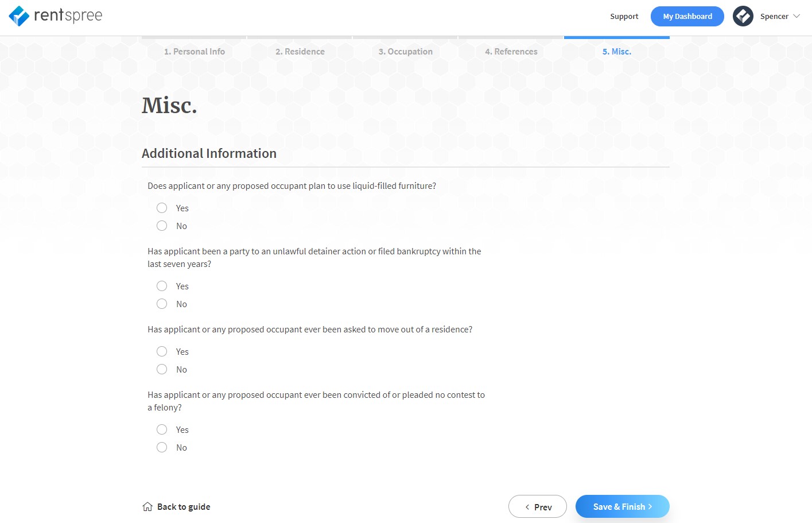Choose Yes for asked to move out question

point(162,351)
